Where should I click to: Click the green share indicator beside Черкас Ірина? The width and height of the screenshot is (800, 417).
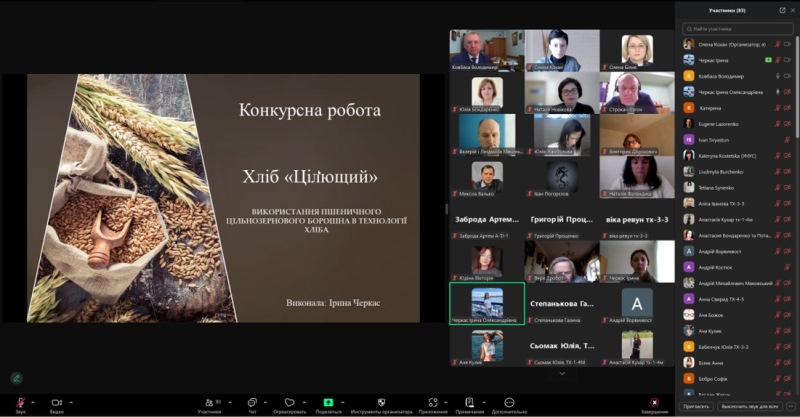coord(768,60)
